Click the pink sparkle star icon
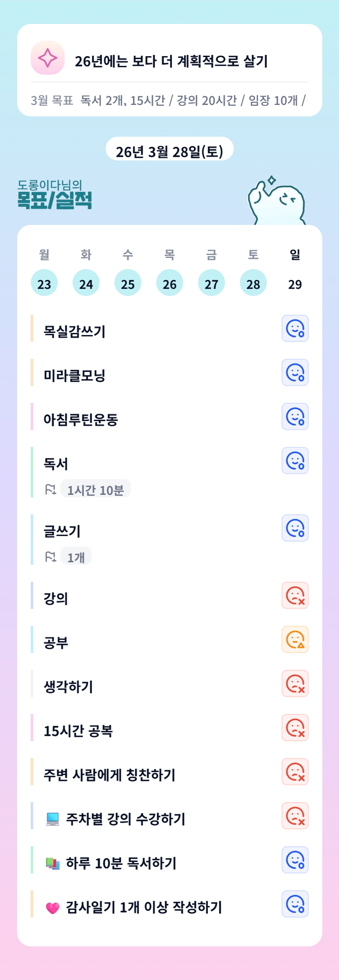The width and height of the screenshot is (339, 980). pos(48,58)
